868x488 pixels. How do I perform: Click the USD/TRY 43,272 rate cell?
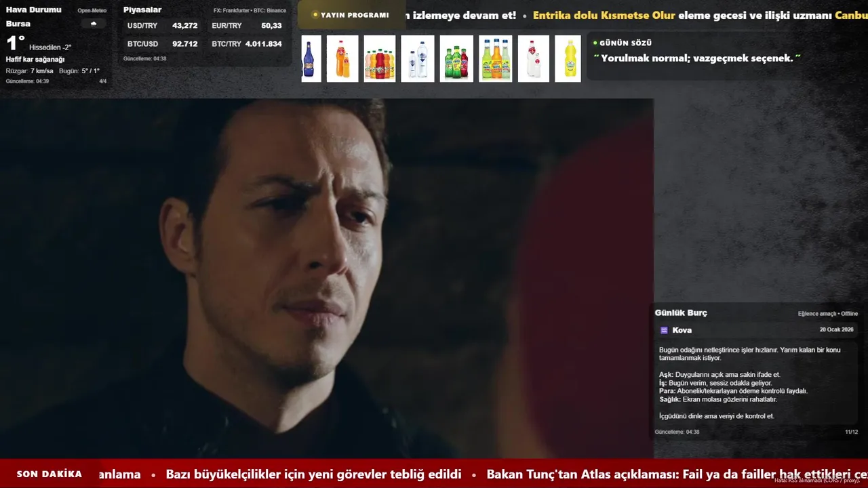coord(163,26)
